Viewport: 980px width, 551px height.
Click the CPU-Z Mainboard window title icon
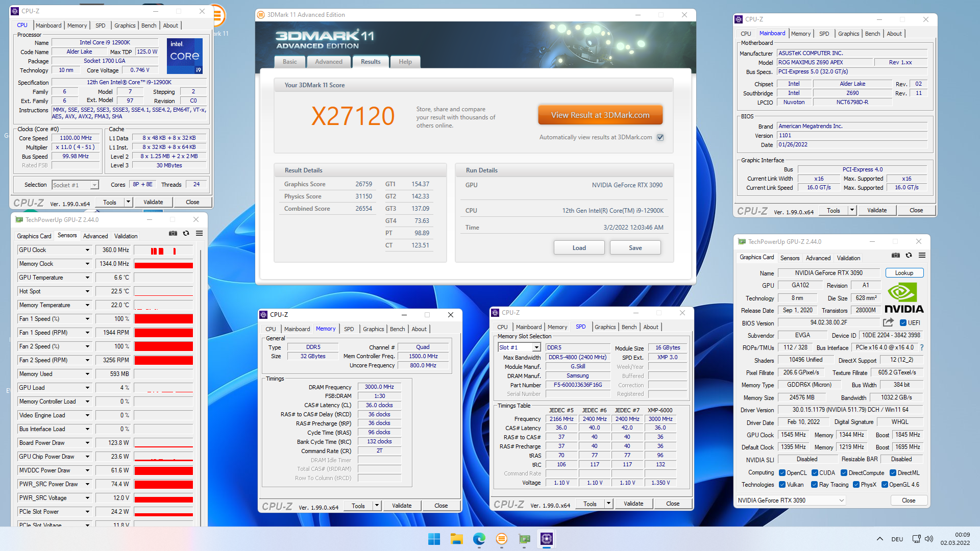(739, 19)
